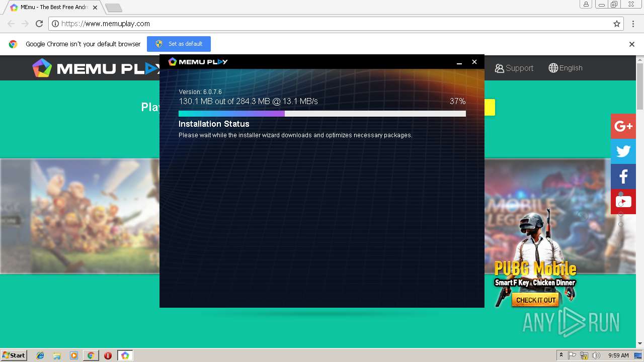The width and height of the screenshot is (644, 362).
Task: Launch Internet Explorer from the taskbar
Action: point(40,355)
